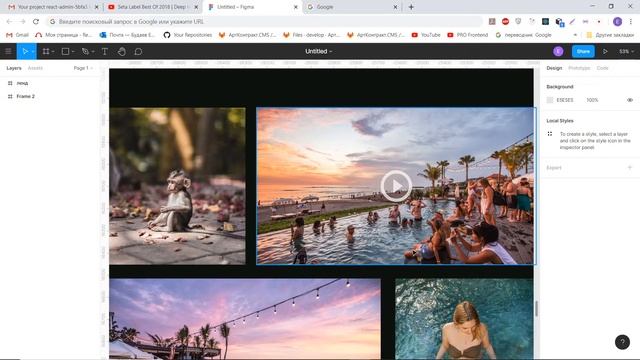The image size is (640, 360).
Task: Open the переводчик Google bookmark
Action: click(523, 35)
